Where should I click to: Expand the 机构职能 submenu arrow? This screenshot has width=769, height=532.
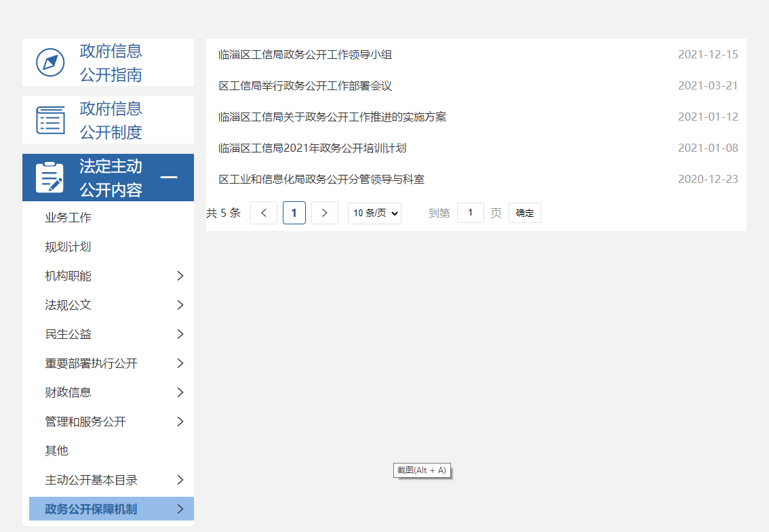[180, 276]
